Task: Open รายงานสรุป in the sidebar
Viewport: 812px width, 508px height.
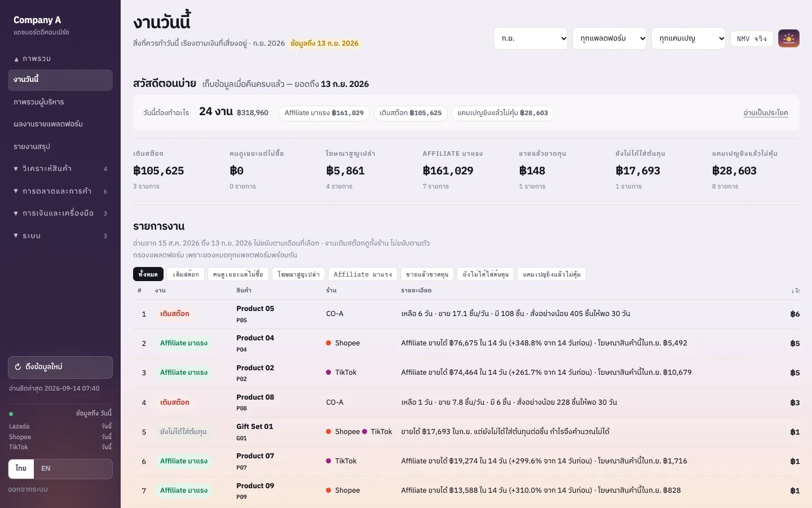Action: click(60, 147)
